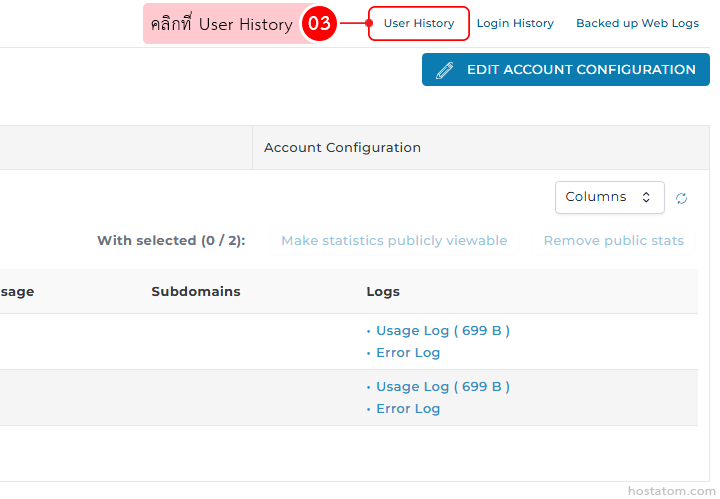Click the refresh icon beside Columns
The height and width of the screenshot is (499, 720).
point(682,198)
